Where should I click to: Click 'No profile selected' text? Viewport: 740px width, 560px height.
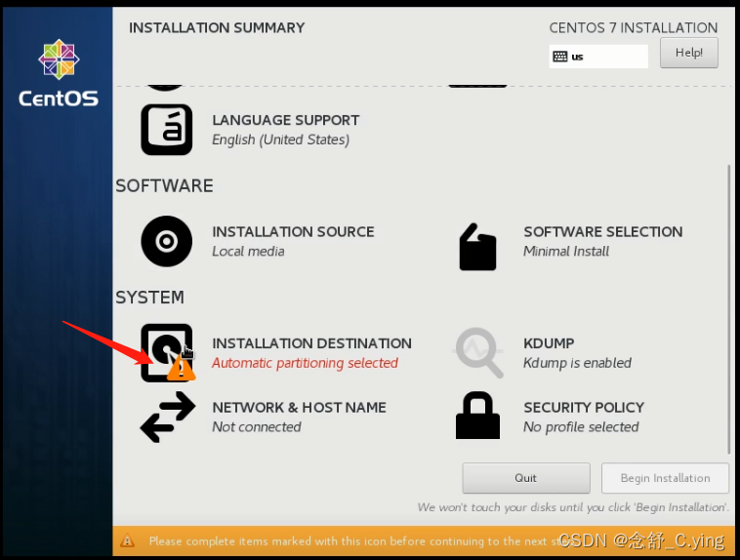[x=581, y=427]
